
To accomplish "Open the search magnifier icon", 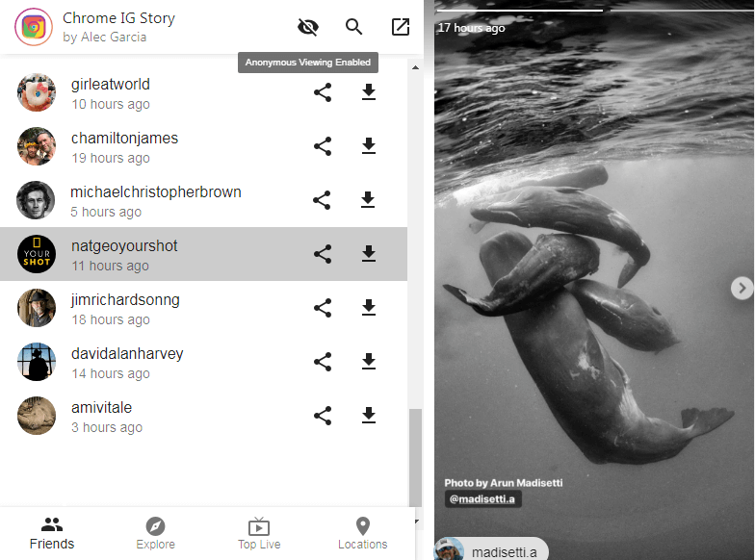I will 354,27.
